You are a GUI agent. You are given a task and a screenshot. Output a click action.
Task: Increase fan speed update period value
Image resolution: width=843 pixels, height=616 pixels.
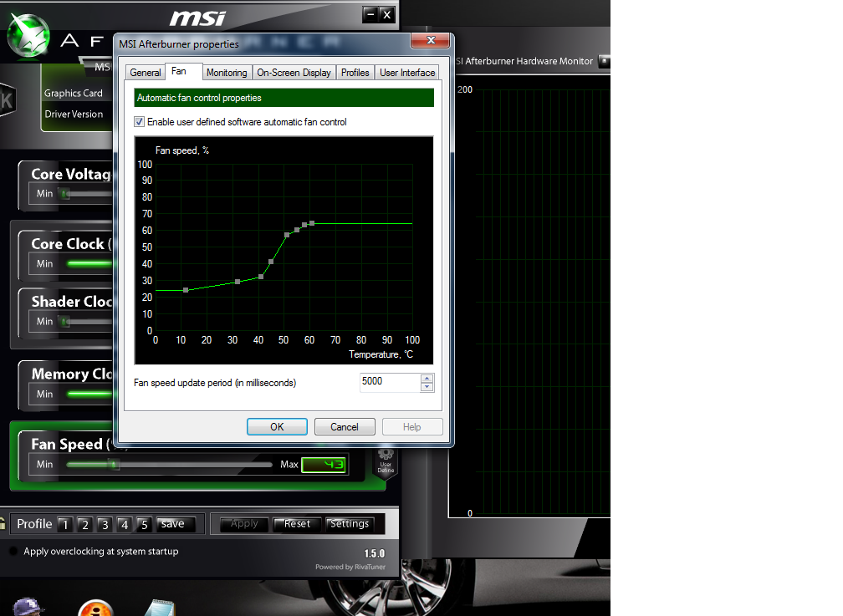[x=427, y=379]
